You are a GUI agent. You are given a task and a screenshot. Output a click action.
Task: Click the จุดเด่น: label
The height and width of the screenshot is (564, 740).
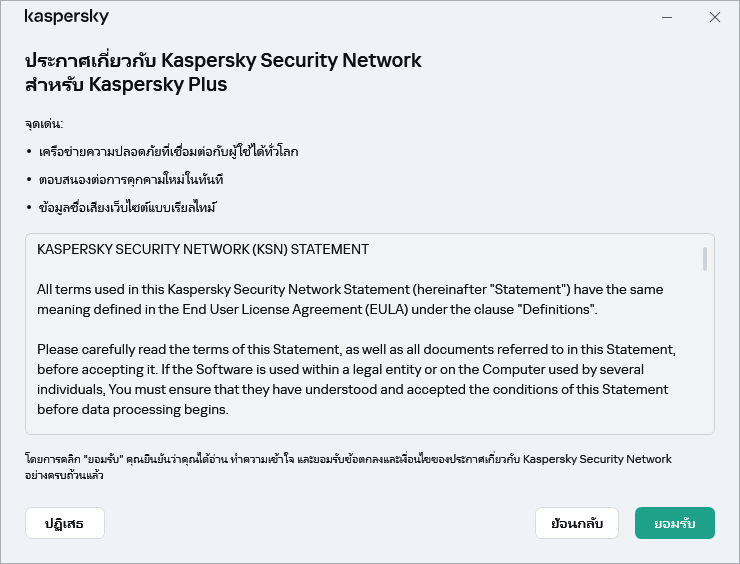[x=44, y=124]
